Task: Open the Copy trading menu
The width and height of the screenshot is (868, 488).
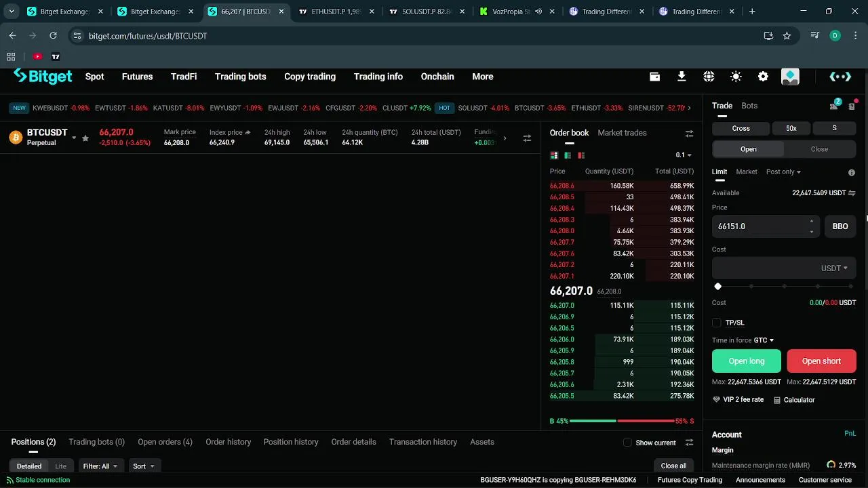Action: coord(310,77)
